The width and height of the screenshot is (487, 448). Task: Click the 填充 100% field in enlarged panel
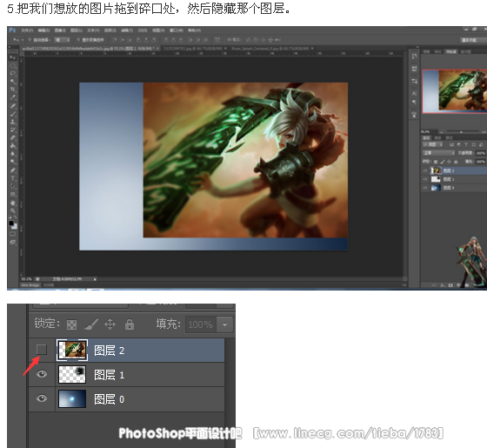[201, 324]
